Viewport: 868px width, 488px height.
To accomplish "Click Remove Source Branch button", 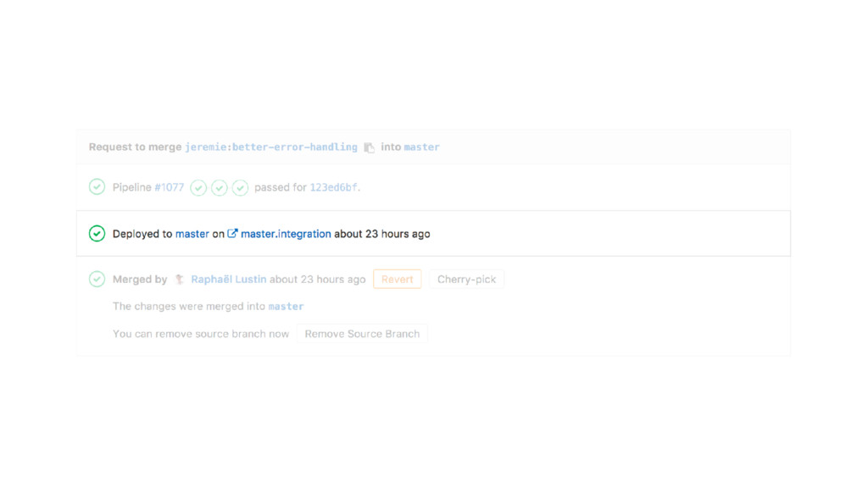I will point(362,334).
